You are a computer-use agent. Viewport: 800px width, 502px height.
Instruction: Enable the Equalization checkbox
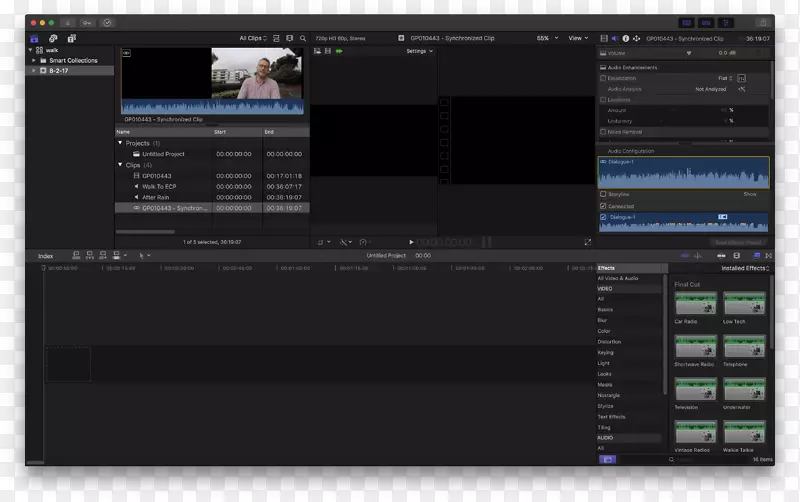pos(603,78)
